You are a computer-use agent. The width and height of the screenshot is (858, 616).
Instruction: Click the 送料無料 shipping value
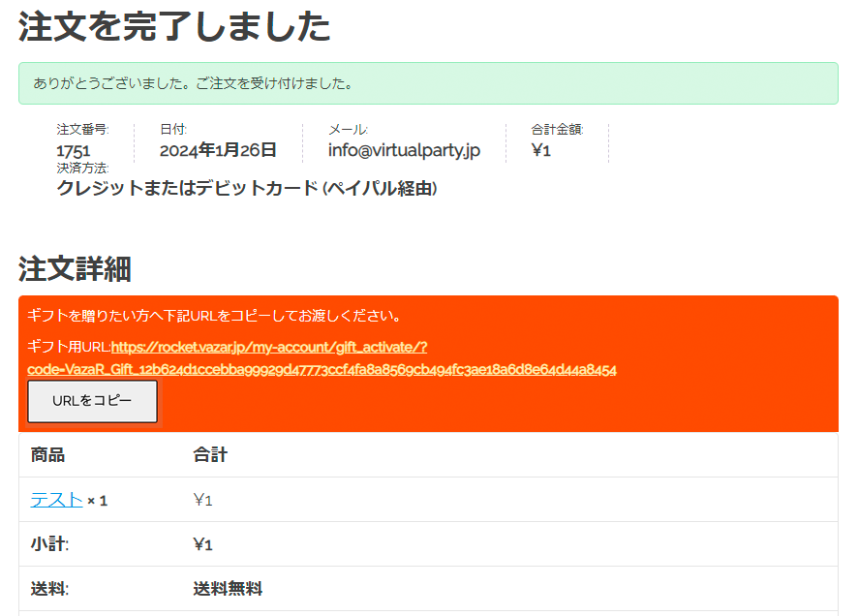click(228, 589)
